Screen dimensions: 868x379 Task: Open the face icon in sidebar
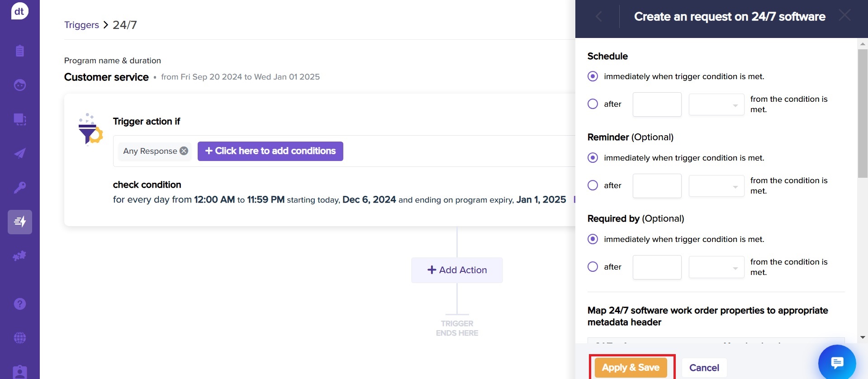click(x=19, y=85)
